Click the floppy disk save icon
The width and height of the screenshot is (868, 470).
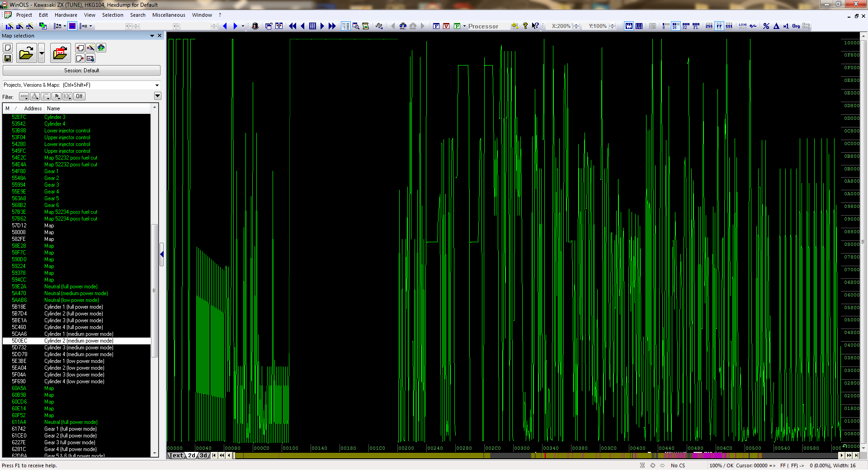(8, 58)
